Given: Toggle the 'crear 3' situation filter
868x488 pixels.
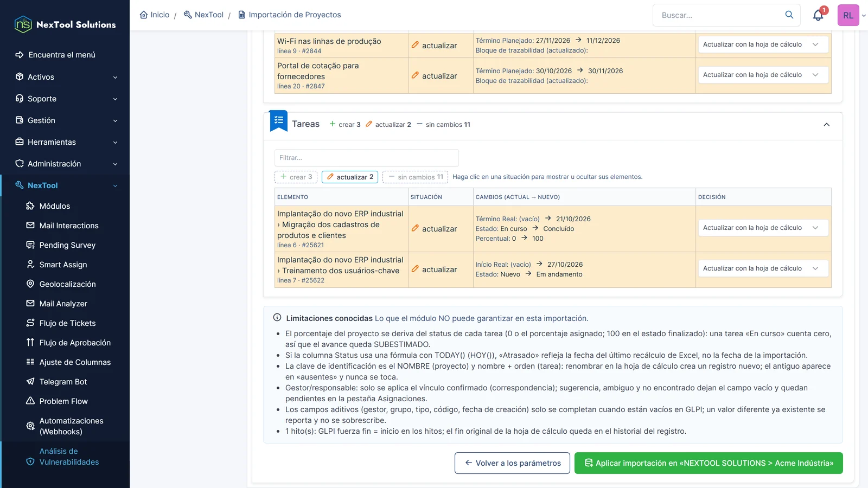Looking at the screenshot, I should coord(296,177).
